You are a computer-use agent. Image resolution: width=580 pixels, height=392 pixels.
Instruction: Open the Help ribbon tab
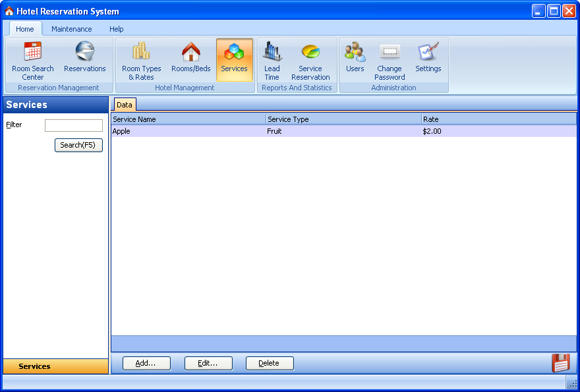click(117, 29)
